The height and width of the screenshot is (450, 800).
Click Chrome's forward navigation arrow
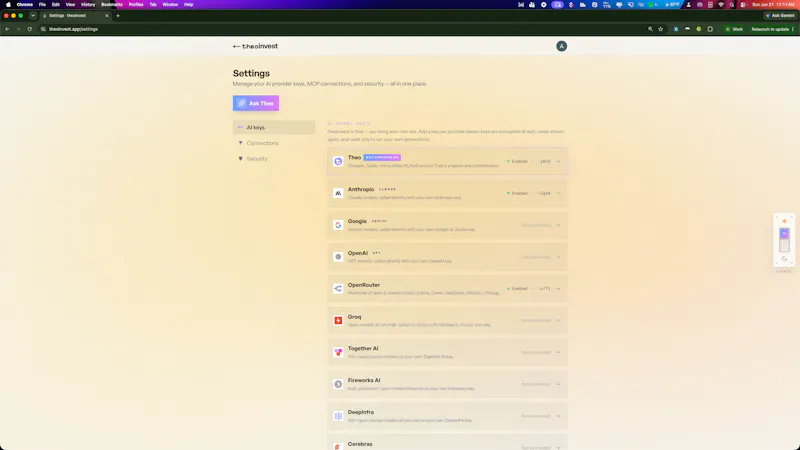pos(18,29)
